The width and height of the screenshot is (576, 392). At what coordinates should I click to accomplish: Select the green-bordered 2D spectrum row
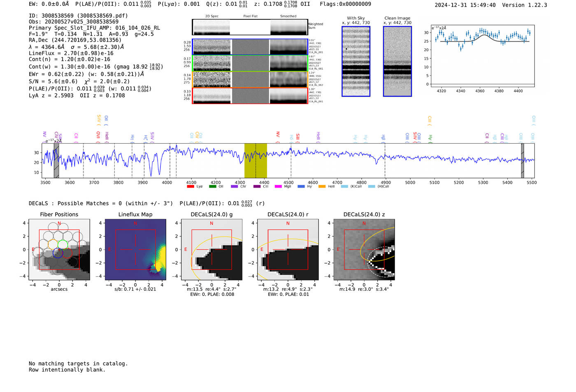tap(250, 63)
